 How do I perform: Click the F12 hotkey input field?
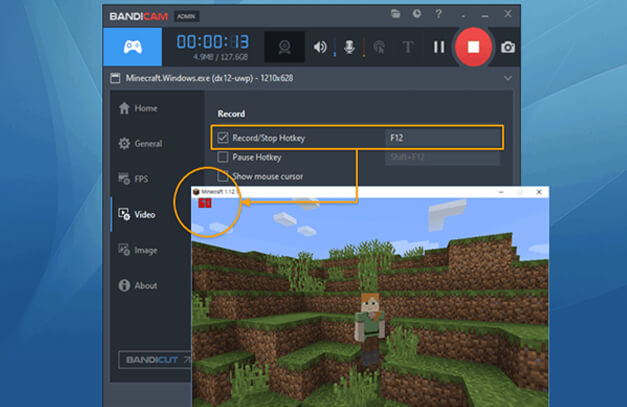(x=442, y=138)
